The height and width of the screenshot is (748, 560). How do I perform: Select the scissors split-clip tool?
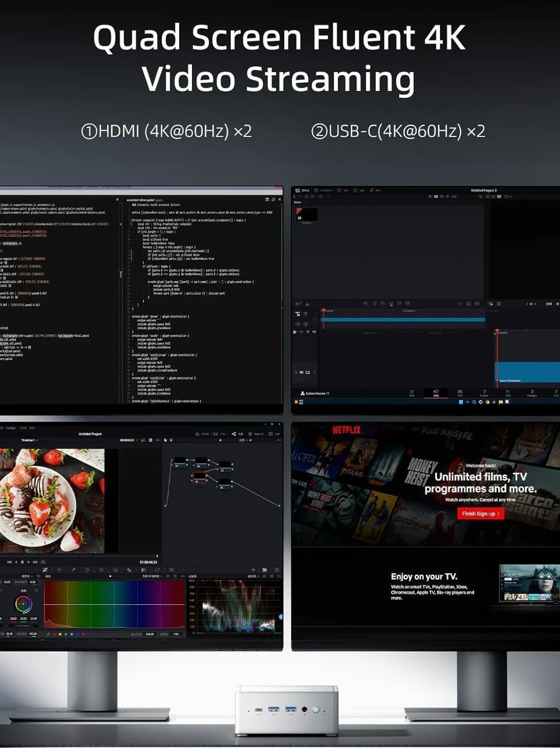307,303
